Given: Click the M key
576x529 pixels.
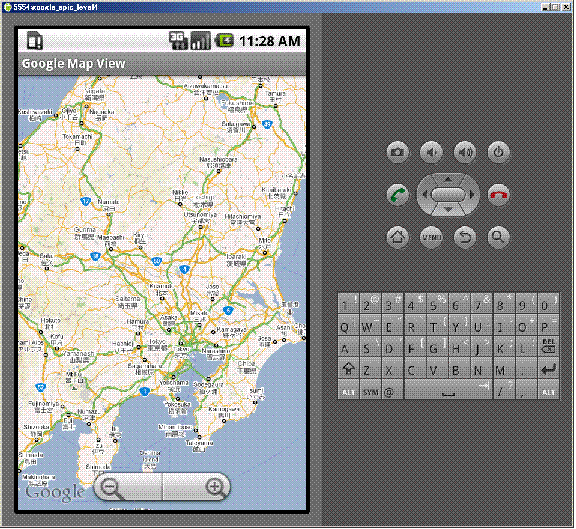Looking at the screenshot, I should (x=503, y=369).
